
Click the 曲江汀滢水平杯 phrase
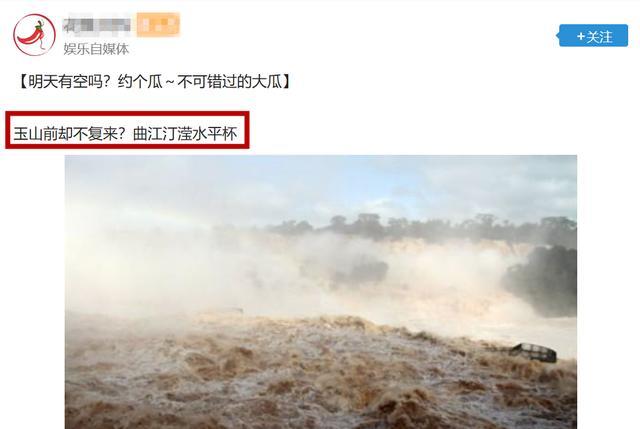(x=185, y=133)
